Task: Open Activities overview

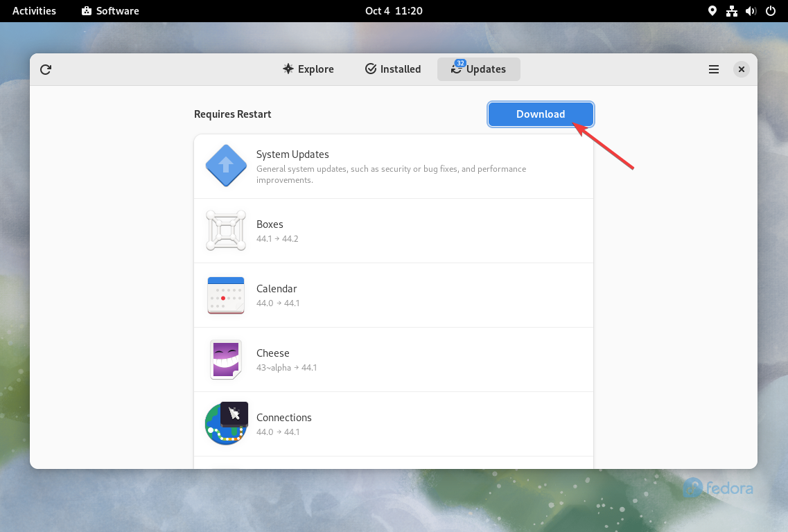Action: (34, 11)
